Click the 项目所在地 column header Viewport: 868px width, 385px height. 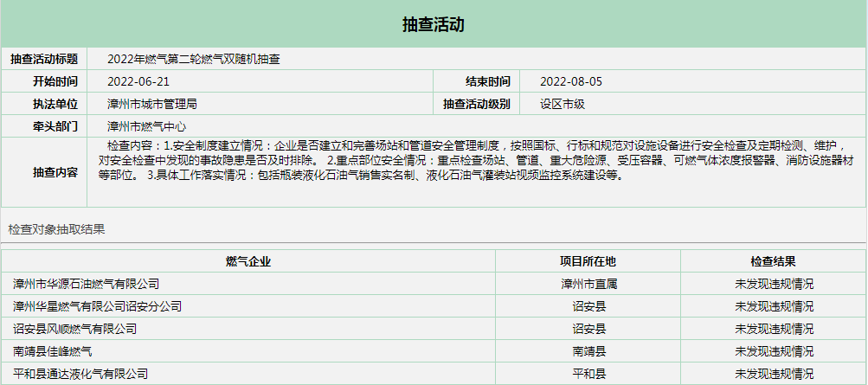click(x=588, y=261)
